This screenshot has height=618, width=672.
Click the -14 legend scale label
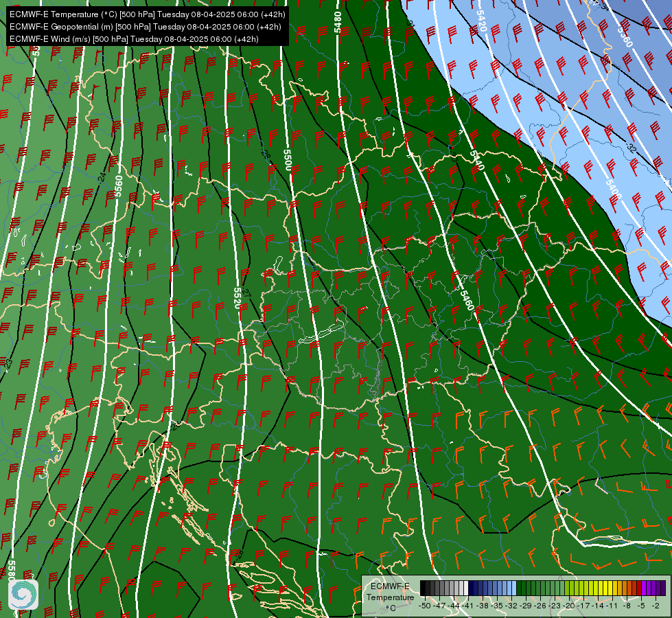598,606
